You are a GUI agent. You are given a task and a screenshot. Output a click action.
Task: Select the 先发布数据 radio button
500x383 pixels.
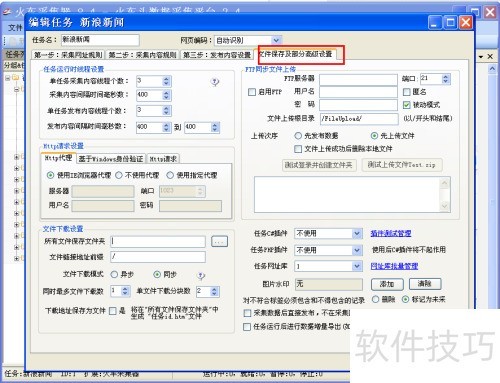298,136
